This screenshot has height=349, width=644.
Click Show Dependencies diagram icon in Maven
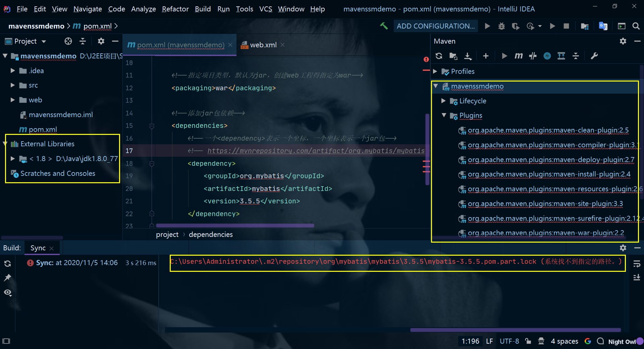(561, 56)
